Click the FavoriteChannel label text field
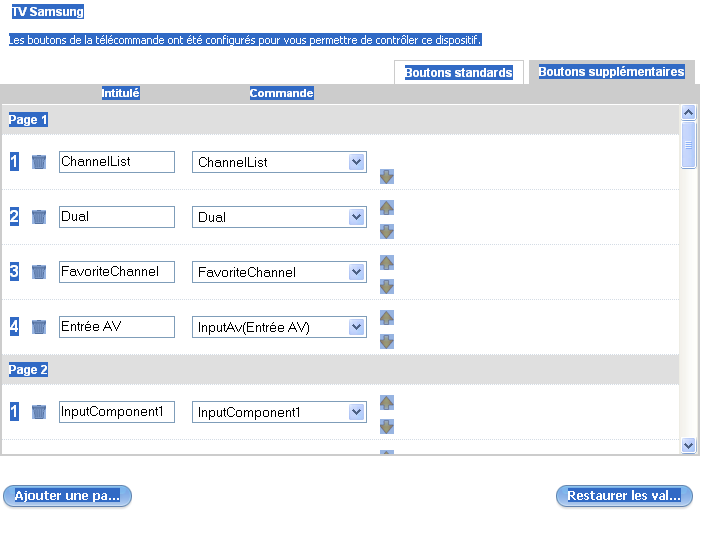This screenshot has width=704, height=550. pyautogui.click(x=116, y=272)
